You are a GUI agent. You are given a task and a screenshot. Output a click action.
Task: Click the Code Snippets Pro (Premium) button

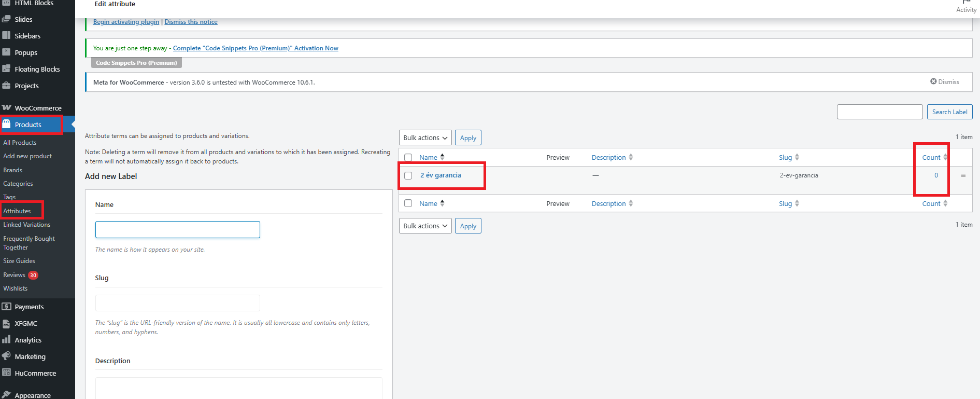click(x=136, y=63)
